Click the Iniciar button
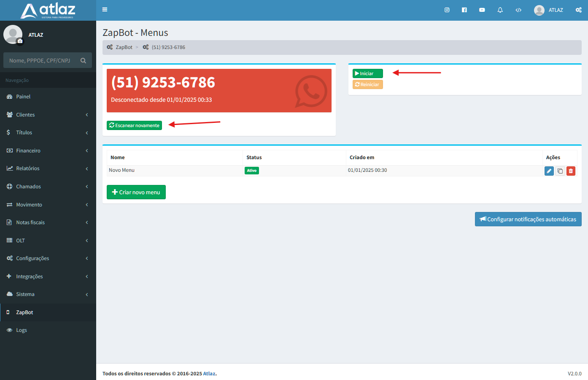588x380 pixels. coord(367,73)
